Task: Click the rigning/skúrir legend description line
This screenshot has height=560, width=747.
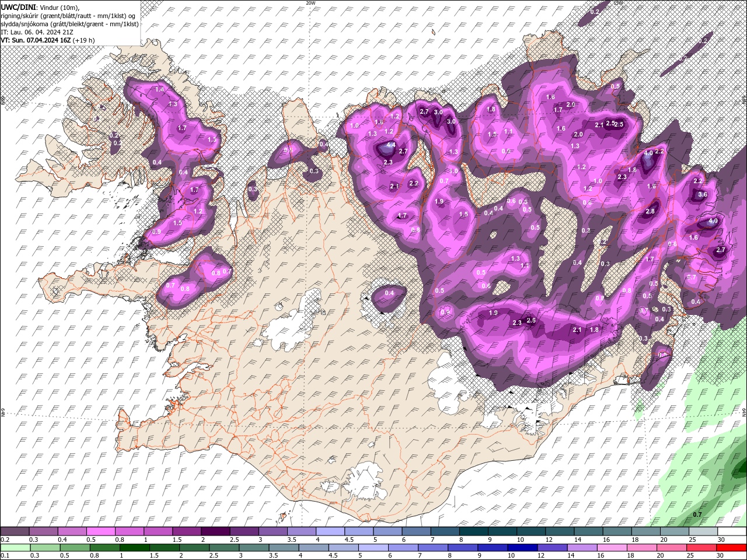Action: (68, 15)
